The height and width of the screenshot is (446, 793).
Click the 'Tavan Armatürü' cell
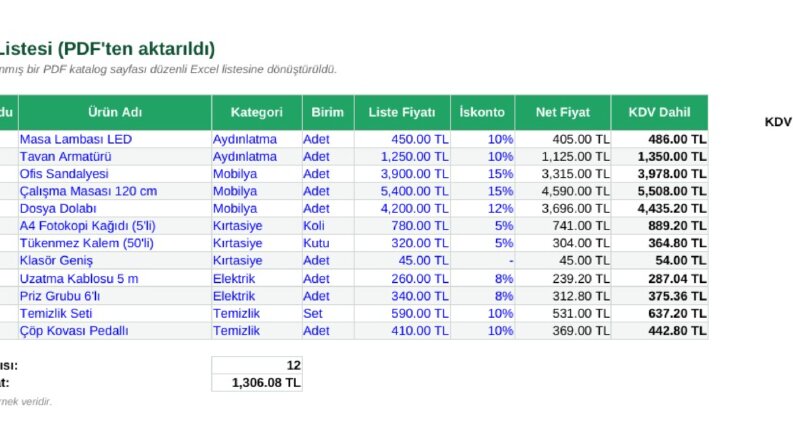pos(115,156)
